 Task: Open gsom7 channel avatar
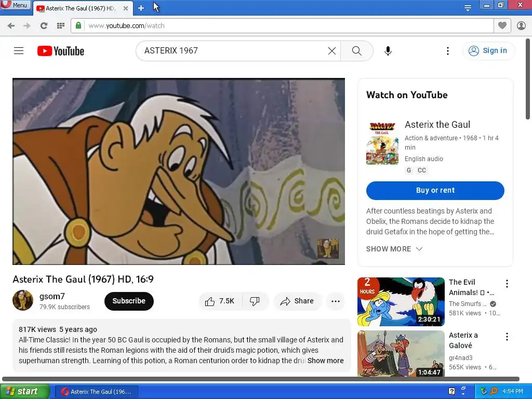click(x=23, y=300)
